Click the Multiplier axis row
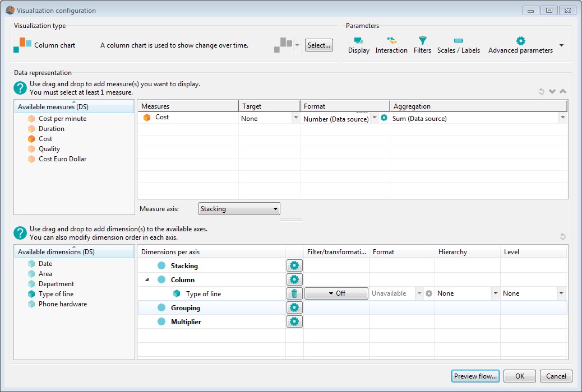The image size is (582, 392). pyautogui.click(x=186, y=322)
